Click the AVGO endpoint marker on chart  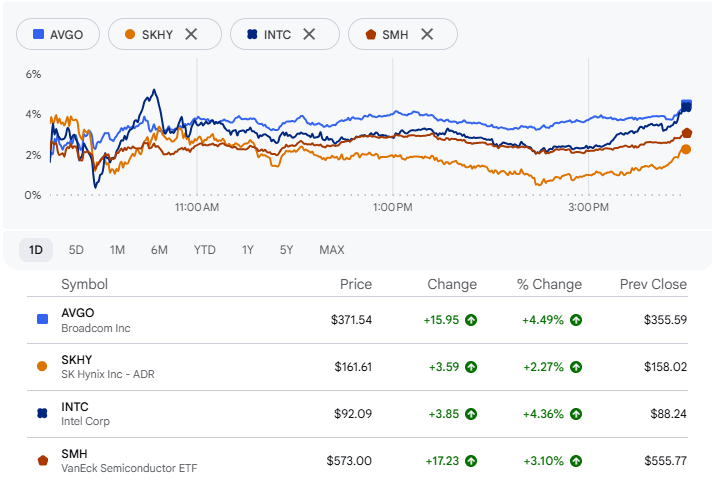click(687, 104)
